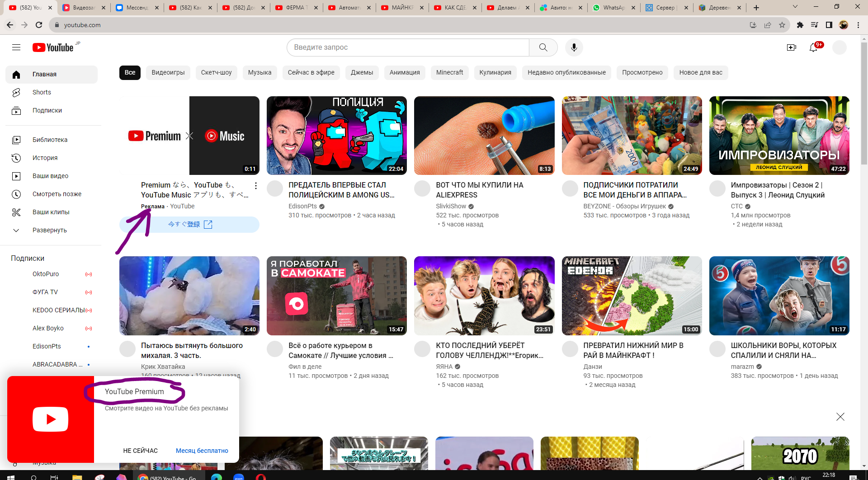868x480 pixels.
Task: Open Alex Boyko subscription
Action: pos(52,329)
